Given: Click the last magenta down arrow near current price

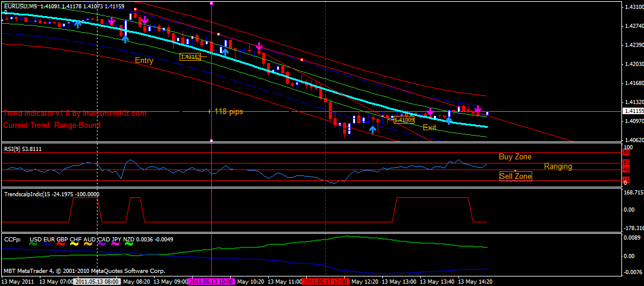Looking at the screenshot, I should coord(477,109).
